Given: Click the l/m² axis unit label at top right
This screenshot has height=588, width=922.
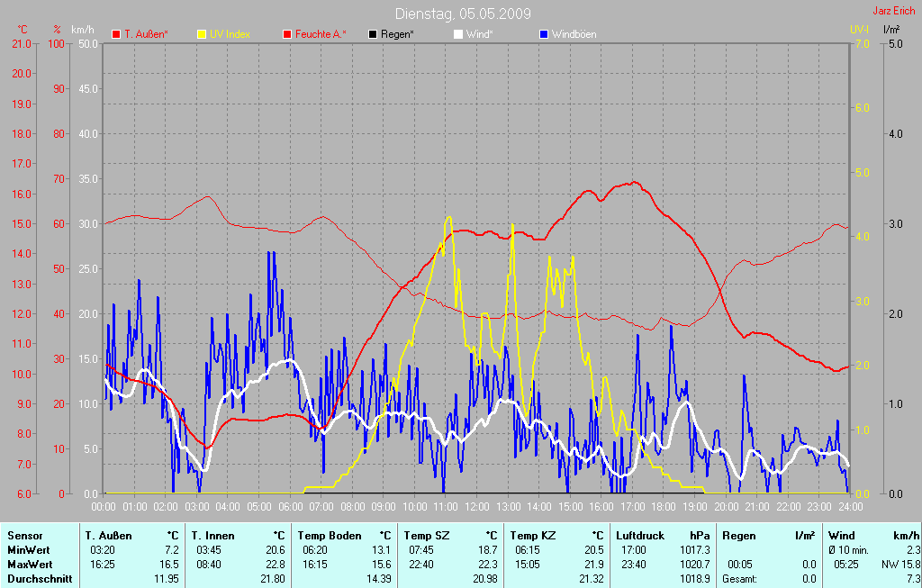Looking at the screenshot, I should click(892, 29).
